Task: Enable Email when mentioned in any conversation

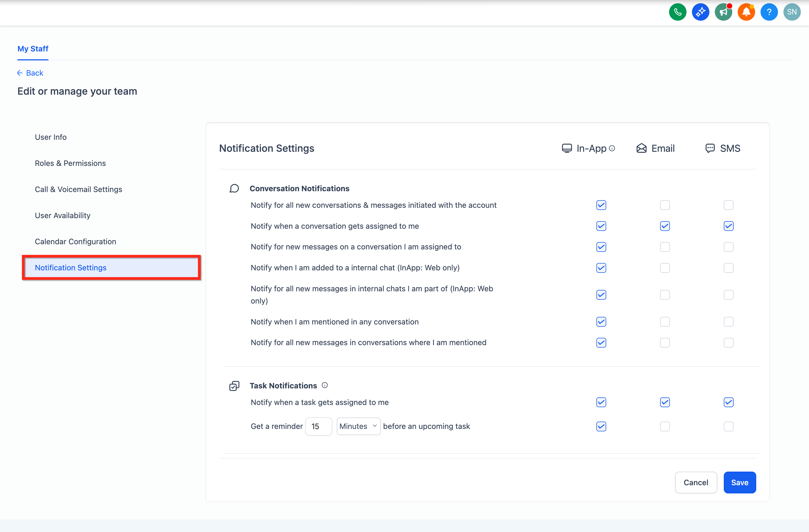Action: point(664,322)
